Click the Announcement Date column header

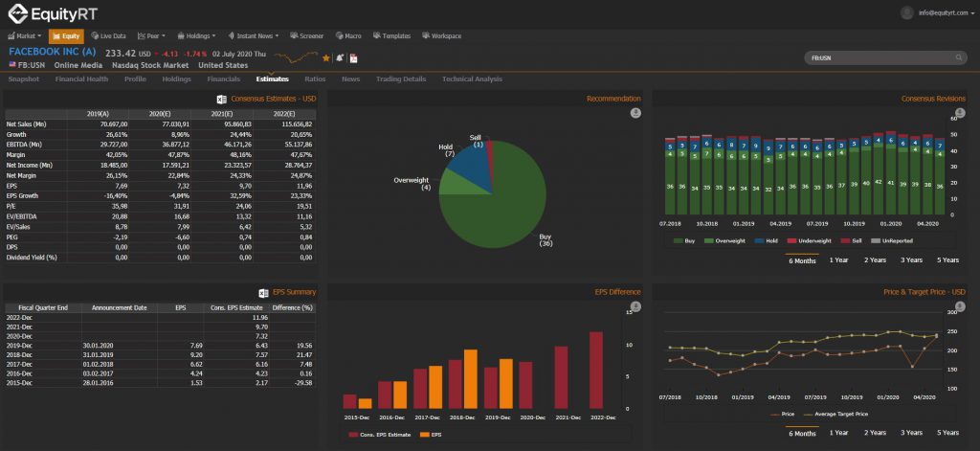click(120, 307)
